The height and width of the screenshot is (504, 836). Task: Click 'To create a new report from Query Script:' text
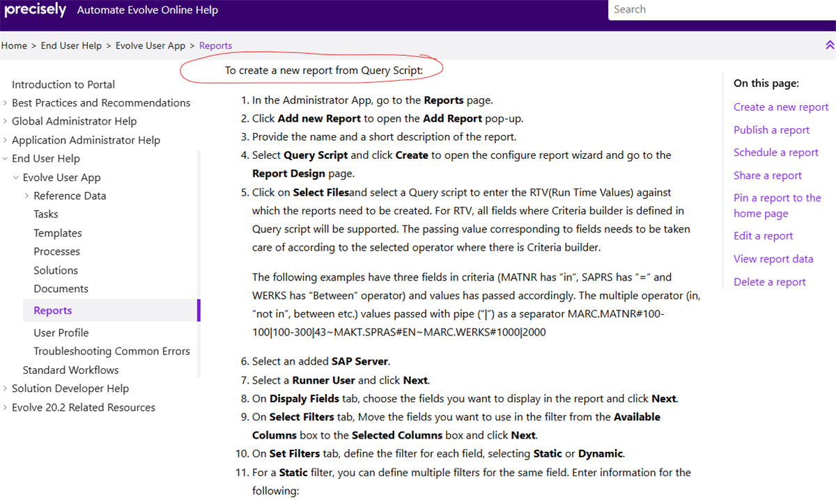[324, 70]
